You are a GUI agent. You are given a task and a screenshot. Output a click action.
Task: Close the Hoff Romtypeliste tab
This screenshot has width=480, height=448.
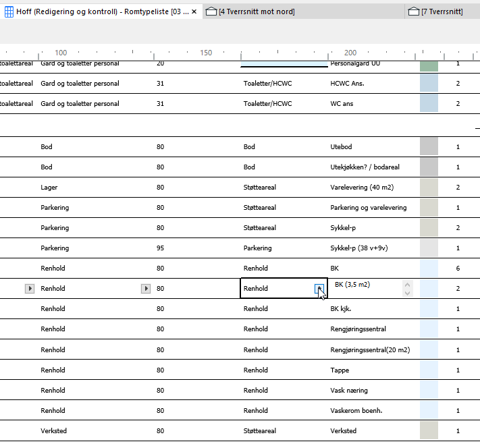click(x=194, y=11)
